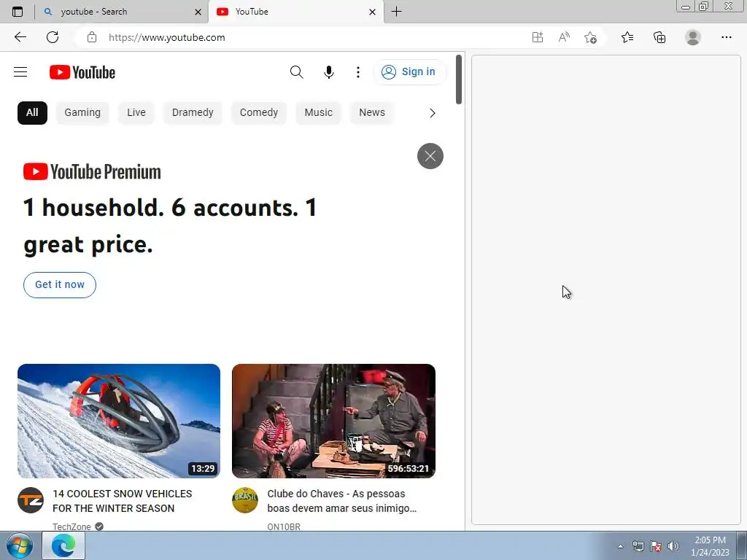The height and width of the screenshot is (560, 747).
Task: Open the tab actions menu icon
Action: (18, 12)
